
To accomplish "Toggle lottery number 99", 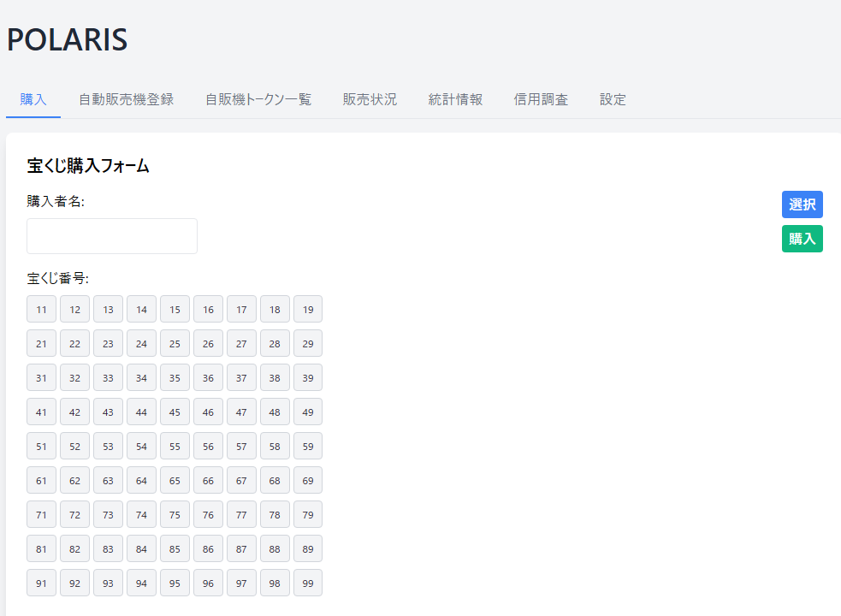I will (308, 583).
